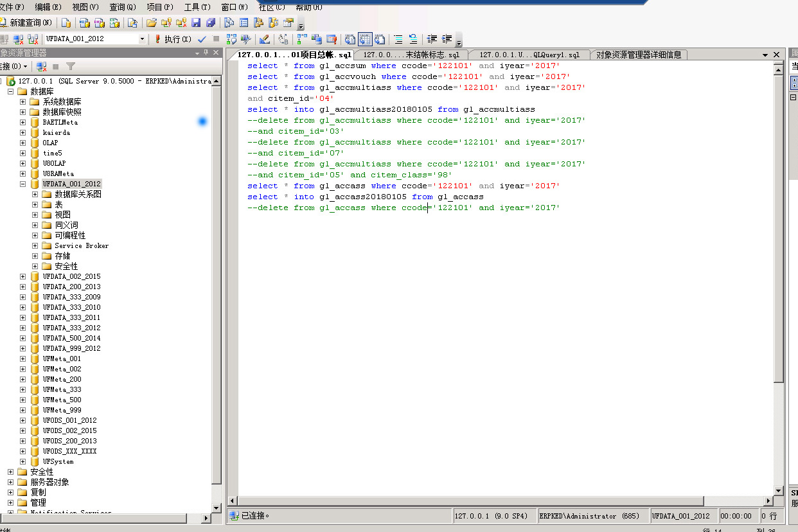798x532 pixels.
Task: Open the 查询(Q) menu
Action: 121,6
